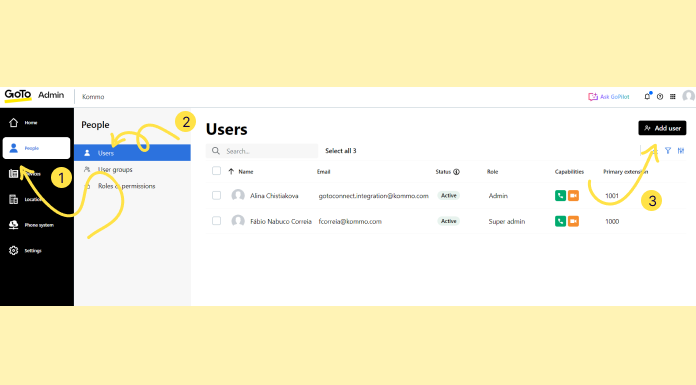Screen dimensions: 696x385
Task: Click Active status badge for Fábio
Action: coord(448,221)
